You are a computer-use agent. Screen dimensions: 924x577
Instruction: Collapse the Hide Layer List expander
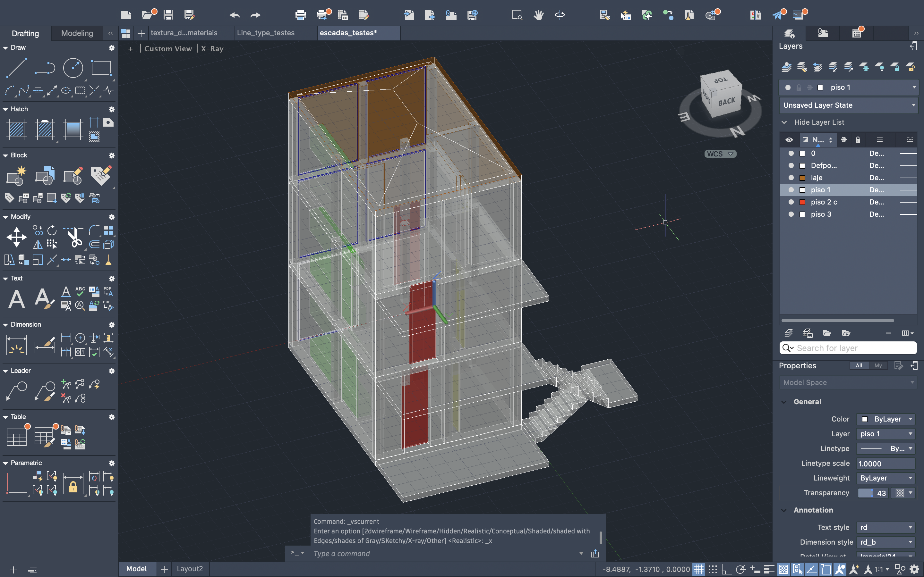coord(784,122)
